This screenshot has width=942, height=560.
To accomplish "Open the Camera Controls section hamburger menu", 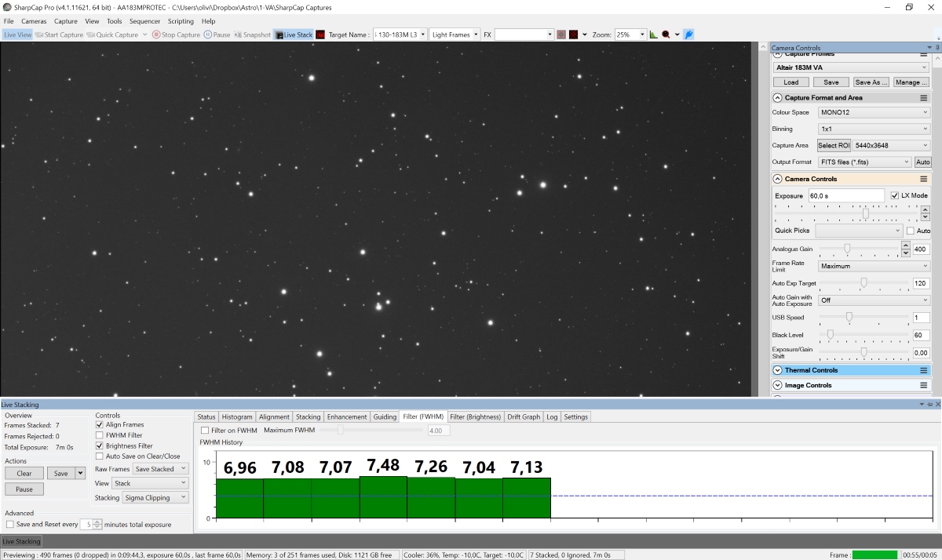I will (x=924, y=179).
